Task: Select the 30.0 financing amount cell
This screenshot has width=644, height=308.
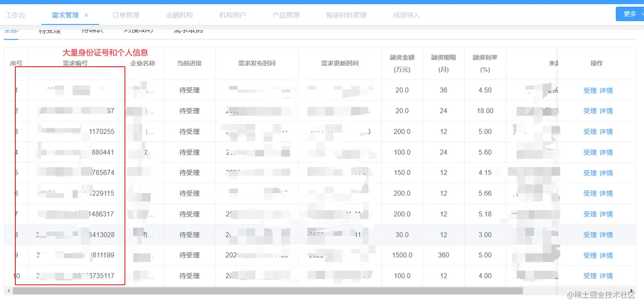Action: pyautogui.click(x=402, y=235)
